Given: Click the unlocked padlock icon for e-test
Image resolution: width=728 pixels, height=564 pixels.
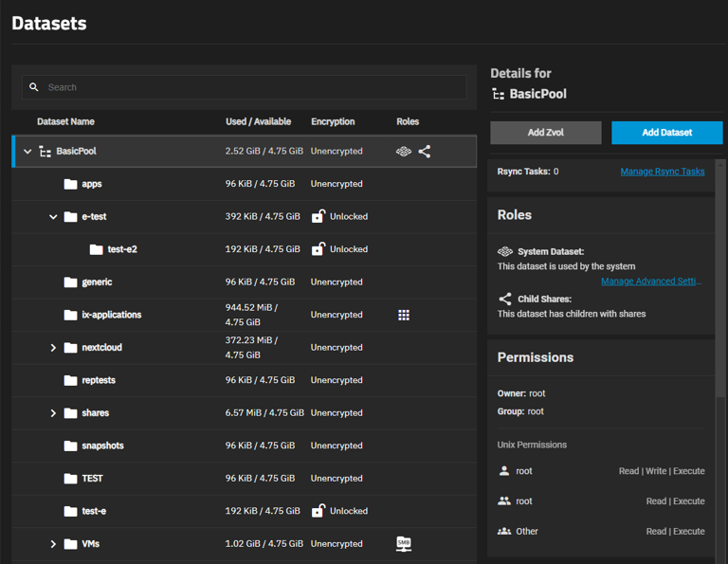Looking at the screenshot, I should (318, 217).
